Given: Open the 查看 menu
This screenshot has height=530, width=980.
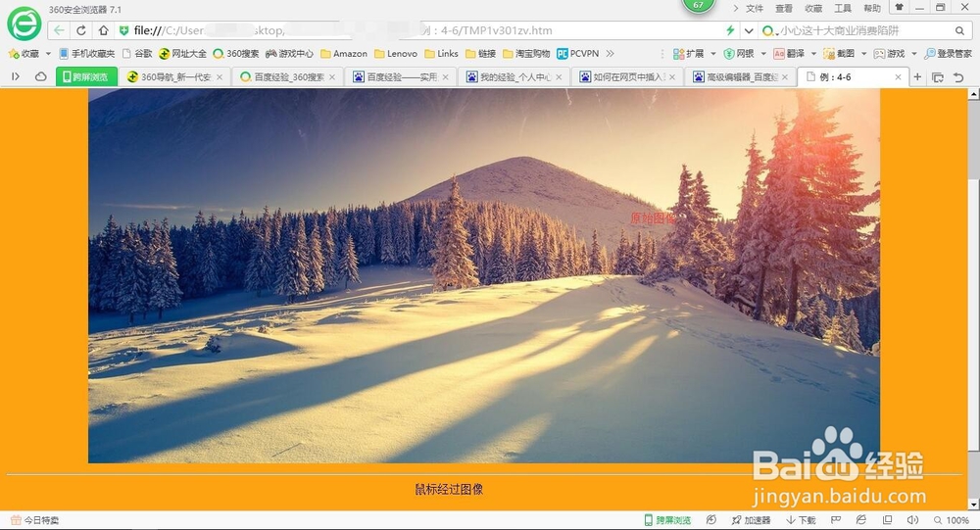Looking at the screenshot, I should (x=784, y=8).
